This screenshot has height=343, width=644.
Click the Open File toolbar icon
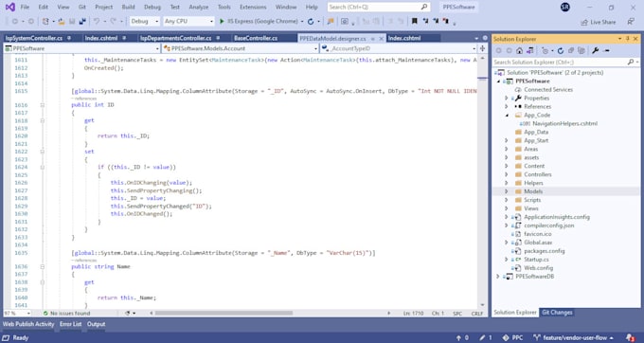(62, 22)
